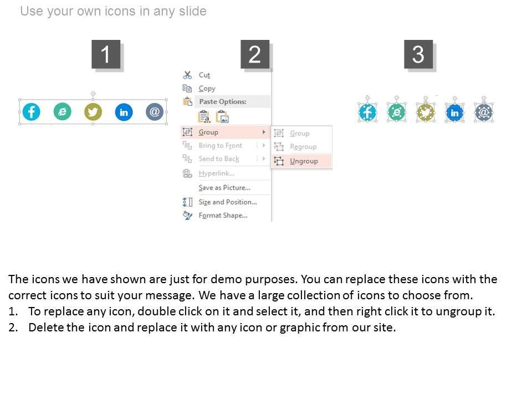Select the ungrouped LinkedIn icon under step 3

click(x=454, y=112)
